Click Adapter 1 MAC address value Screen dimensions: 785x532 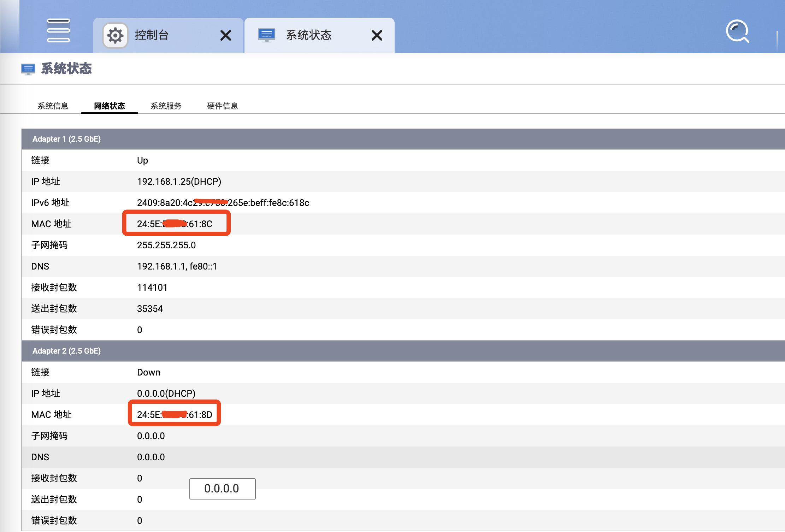(x=175, y=224)
